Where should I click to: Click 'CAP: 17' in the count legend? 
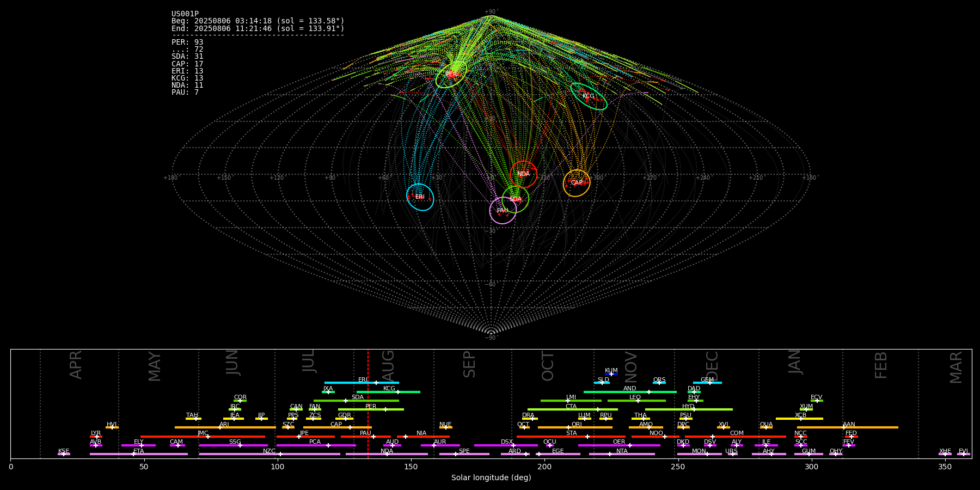click(187, 64)
